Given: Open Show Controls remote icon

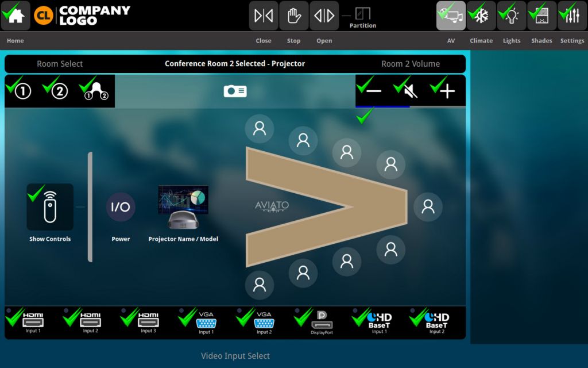Looking at the screenshot, I should tap(50, 207).
